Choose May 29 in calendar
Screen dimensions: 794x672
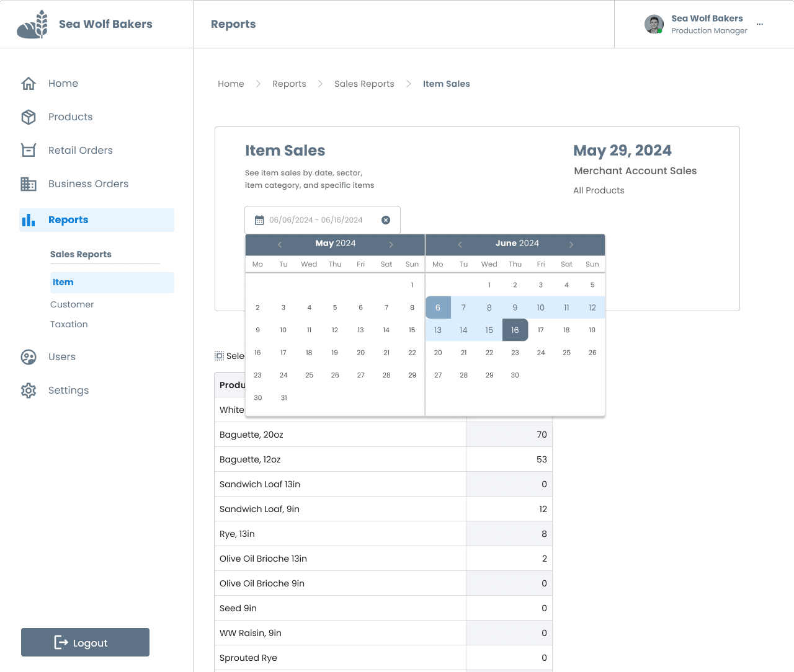[x=412, y=375]
